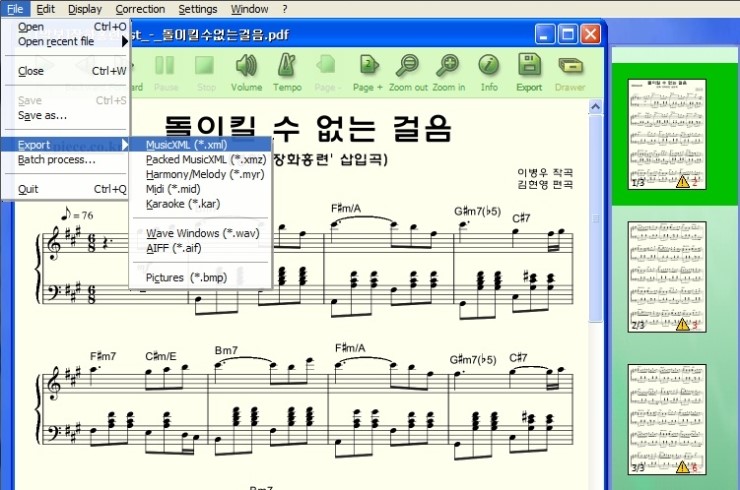Close the PDF document window

[590, 34]
